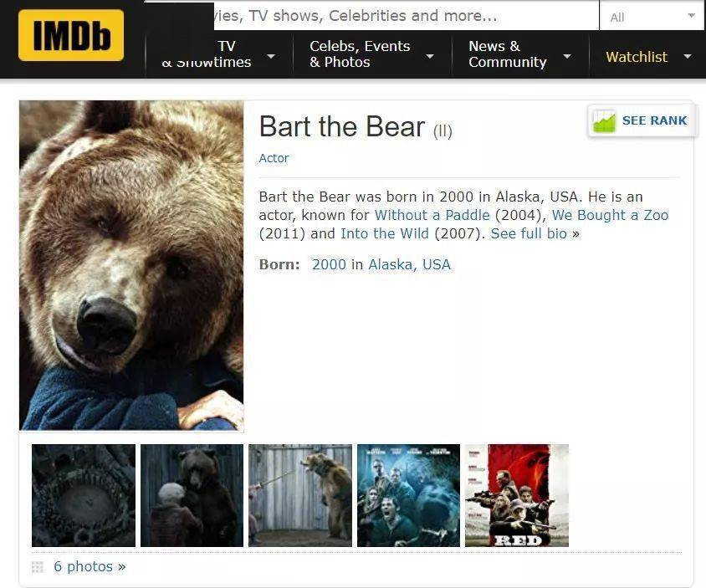The height and width of the screenshot is (588, 706).
Task: Expand the Celebs, Events & Photos arrow
Action: 430,56
